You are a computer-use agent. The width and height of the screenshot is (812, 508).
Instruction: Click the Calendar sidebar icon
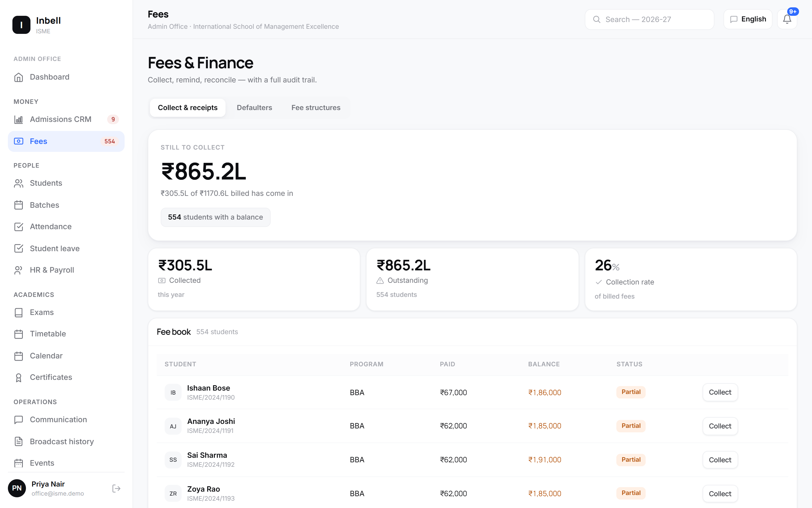(x=18, y=356)
